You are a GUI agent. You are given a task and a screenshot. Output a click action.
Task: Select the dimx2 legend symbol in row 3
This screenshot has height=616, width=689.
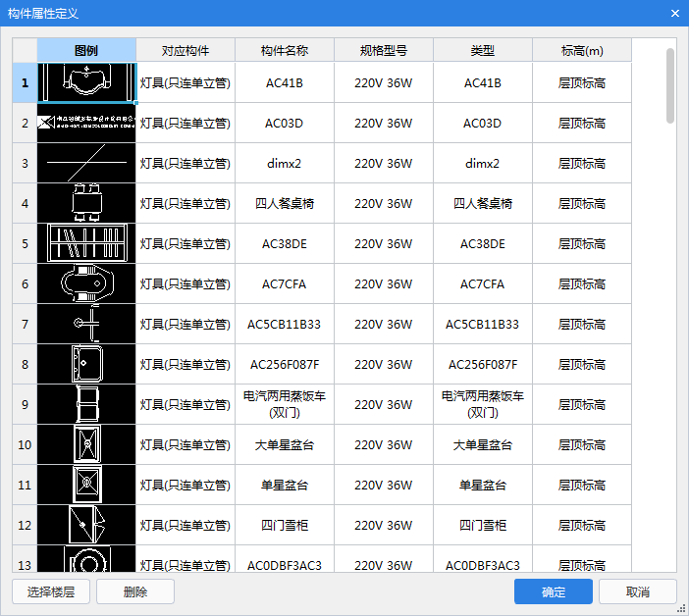[86, 164]
